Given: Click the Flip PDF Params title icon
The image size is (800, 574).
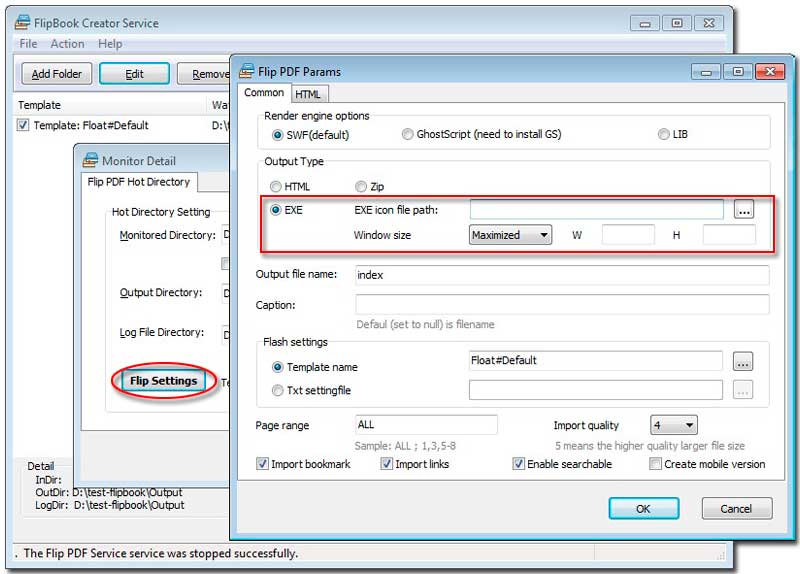Looking at the screenshot, I should pyautogui.click(x=247, y=71).
